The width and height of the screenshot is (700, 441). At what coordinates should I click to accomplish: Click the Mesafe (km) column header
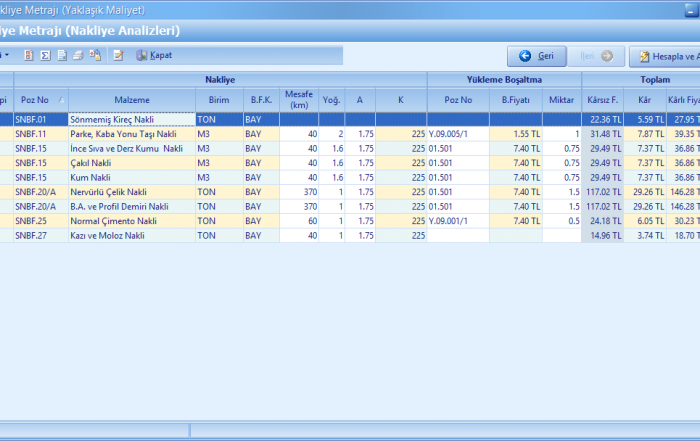[299, 100]
